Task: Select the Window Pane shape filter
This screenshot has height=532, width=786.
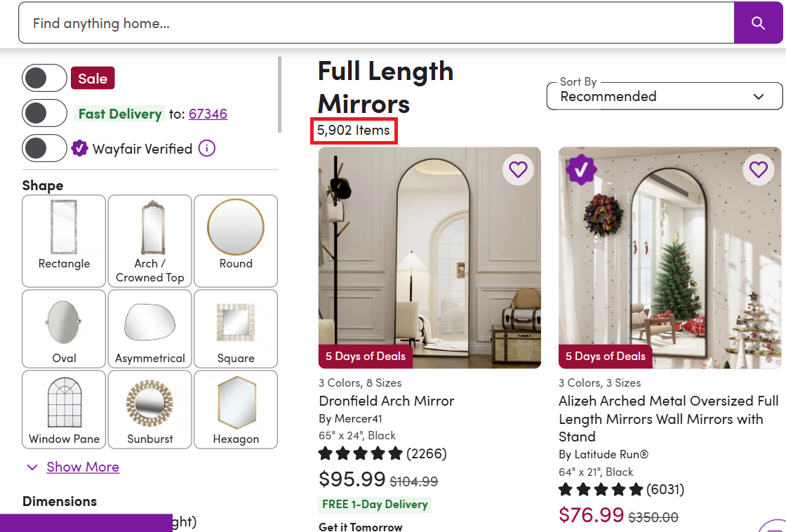Action: click(x=63, y=409)
